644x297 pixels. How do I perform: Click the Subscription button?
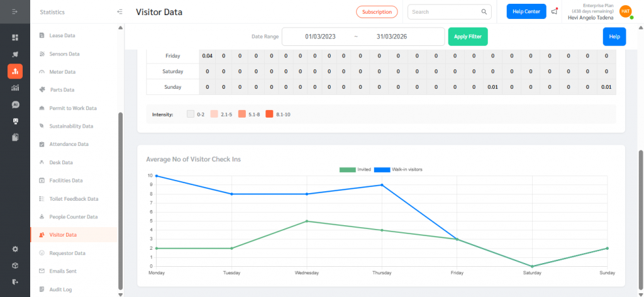pyautogui.click(x=377, y=12)
